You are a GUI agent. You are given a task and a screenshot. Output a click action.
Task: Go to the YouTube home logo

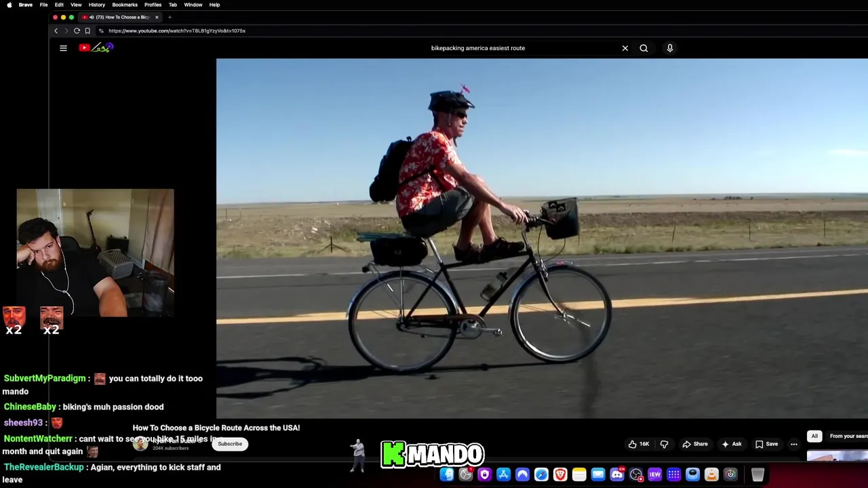pos(96,47)
